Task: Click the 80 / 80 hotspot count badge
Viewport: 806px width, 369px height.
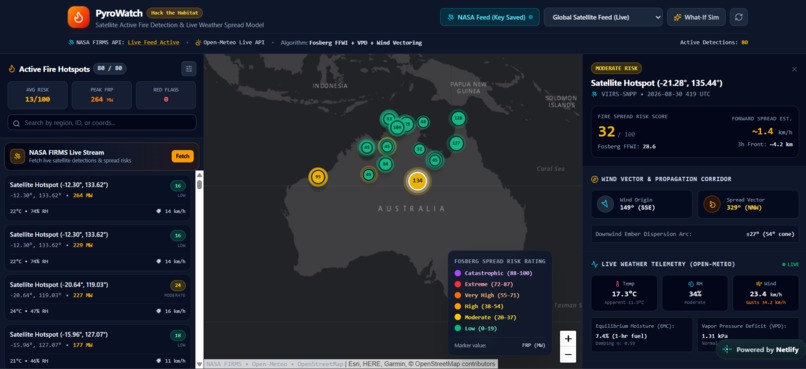Action: click(110, 68)
